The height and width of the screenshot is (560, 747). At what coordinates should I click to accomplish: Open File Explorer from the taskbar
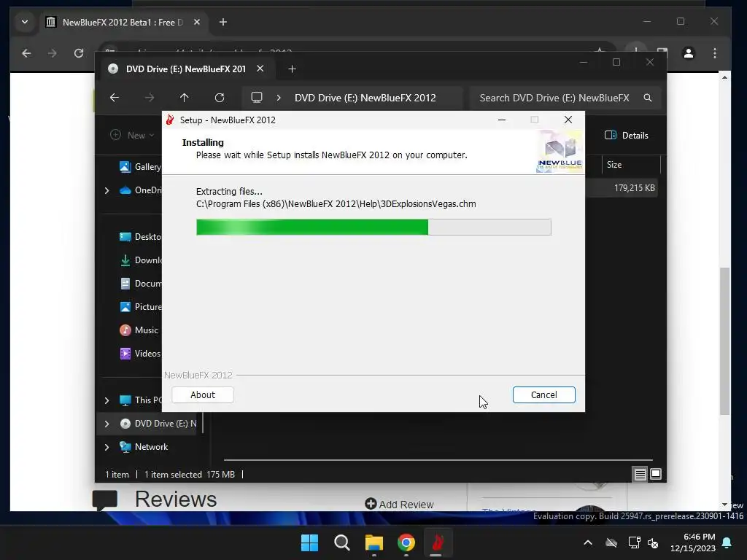374,542
